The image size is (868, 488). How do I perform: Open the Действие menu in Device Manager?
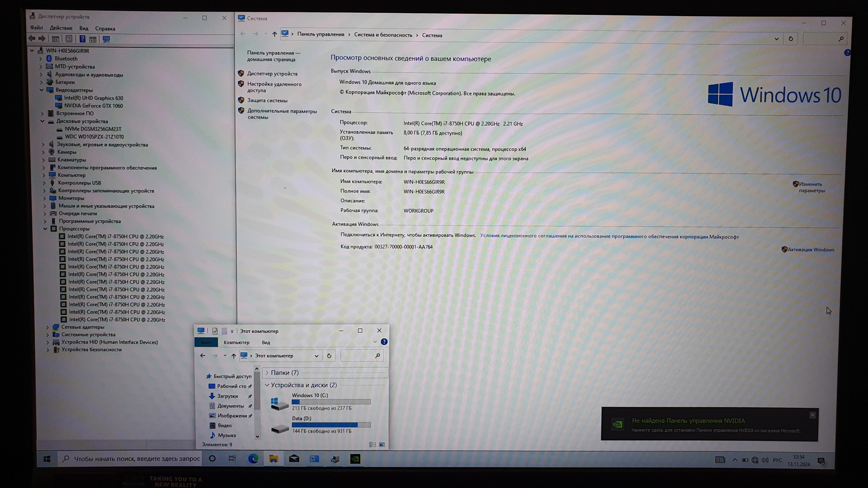[61, 28]
